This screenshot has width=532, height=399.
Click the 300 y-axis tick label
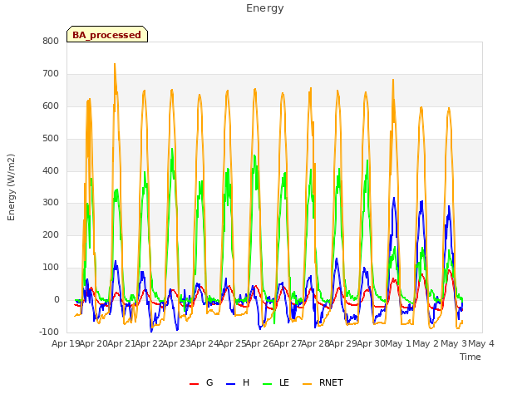pyautogui.click(x=51, y=203)
